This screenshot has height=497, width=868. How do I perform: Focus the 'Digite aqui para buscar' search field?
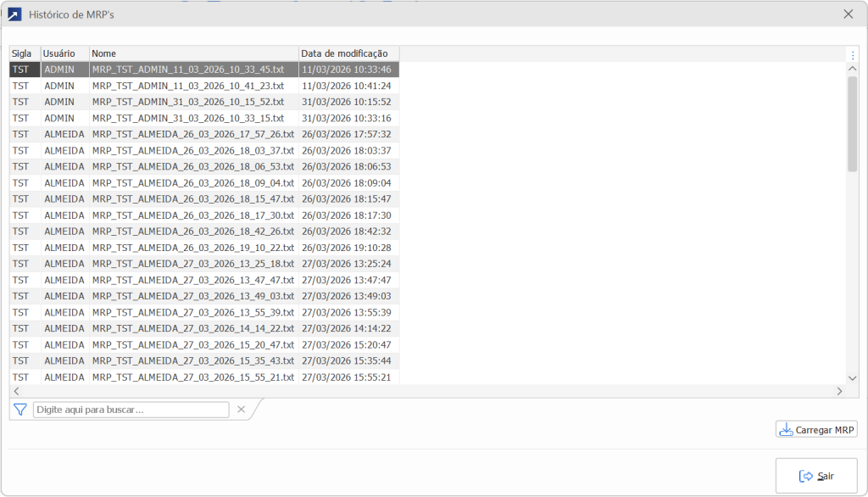click(131, 410)
